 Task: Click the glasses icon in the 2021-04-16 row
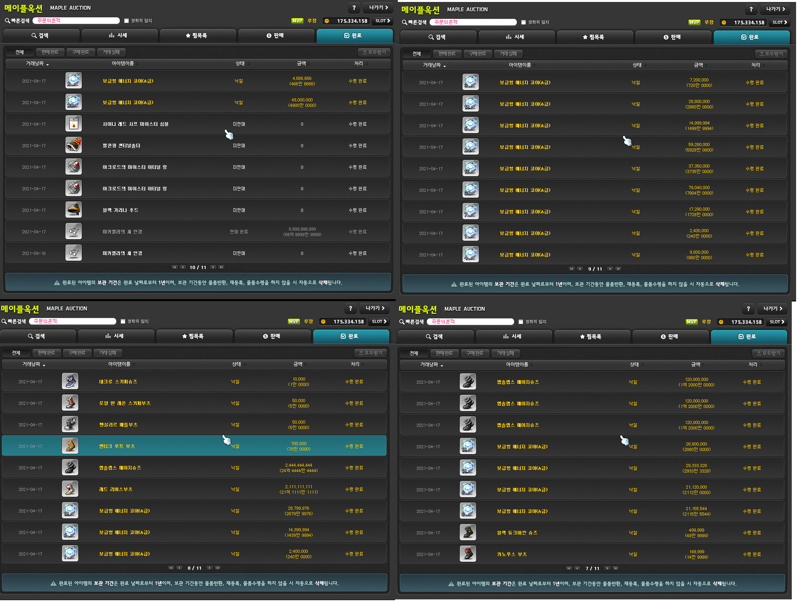click(x=73, y=253)
